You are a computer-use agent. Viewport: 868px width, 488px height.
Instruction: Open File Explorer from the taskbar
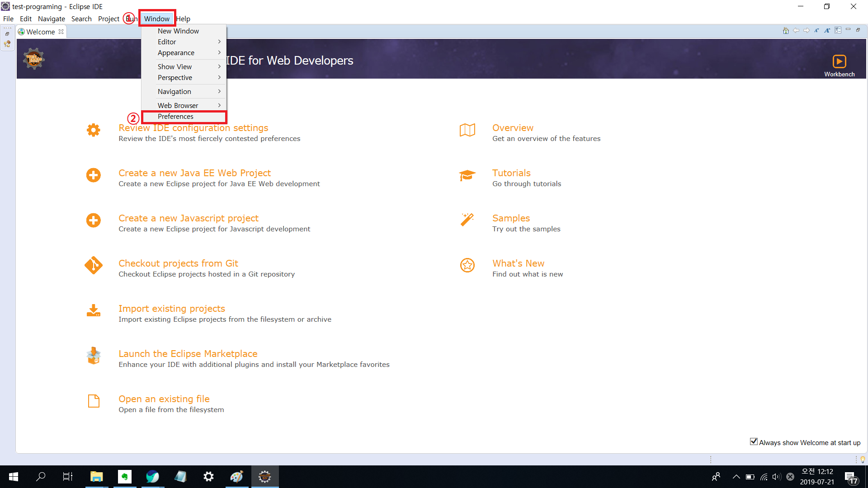click(x=97, y=477)
